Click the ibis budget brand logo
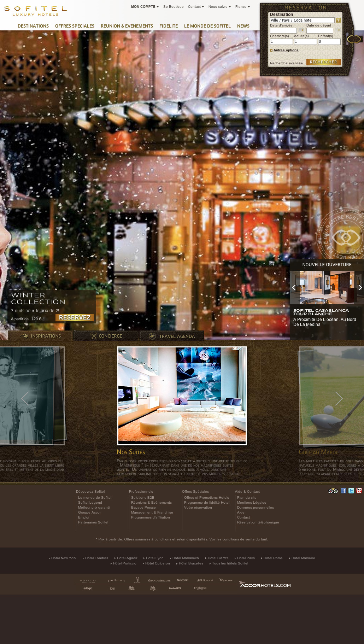Image resolution: width=364 pixels, height=644 pixels. 153,588
